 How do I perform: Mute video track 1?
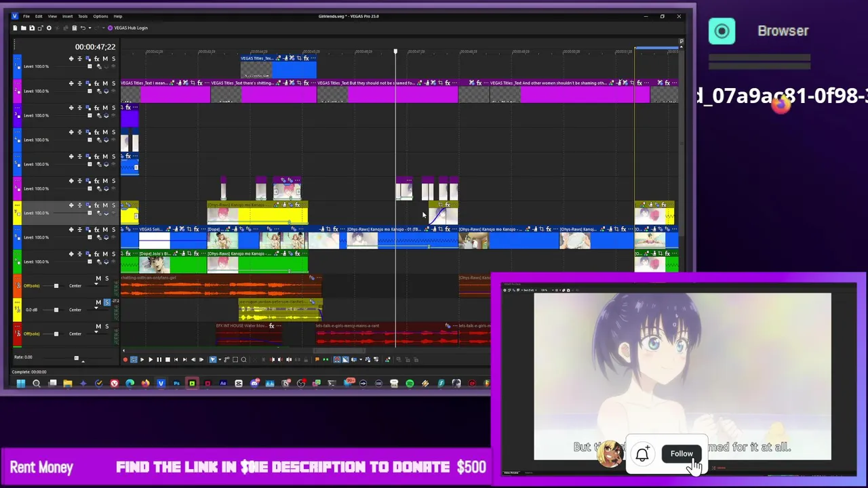pos(105,59)
